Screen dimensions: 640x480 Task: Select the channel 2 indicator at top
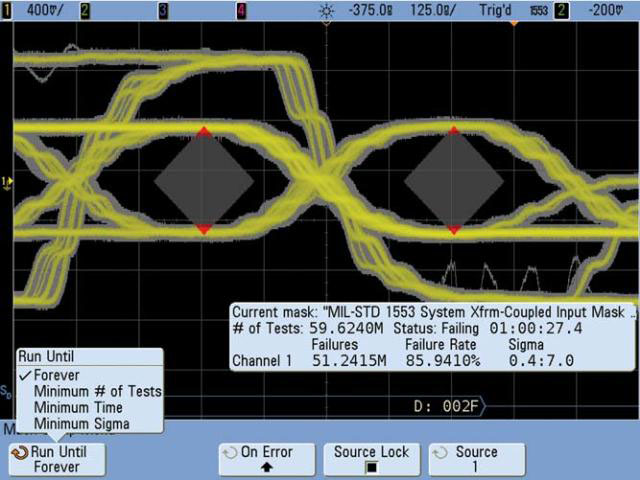pyautogui.click(x=85, y=8)
